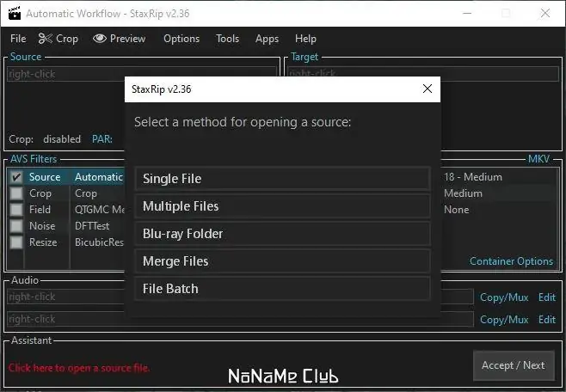Open the Options menu
This screenshot has width=566, height=392.
tap(181, 39)
